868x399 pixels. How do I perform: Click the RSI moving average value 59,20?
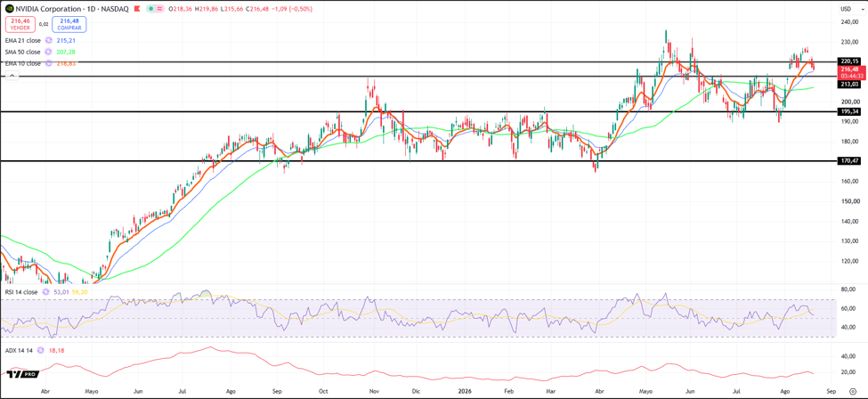pyautogui.click(x=79, y=291)
